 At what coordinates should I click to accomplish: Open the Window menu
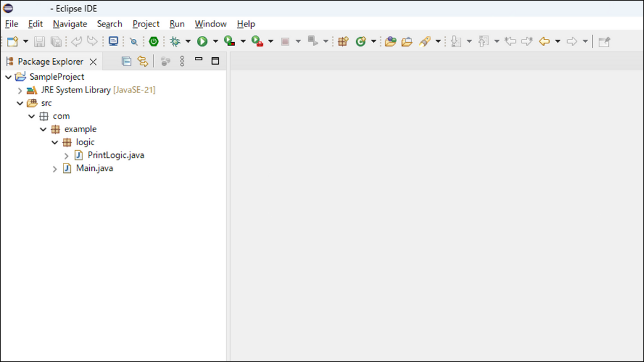pos(211,24)
